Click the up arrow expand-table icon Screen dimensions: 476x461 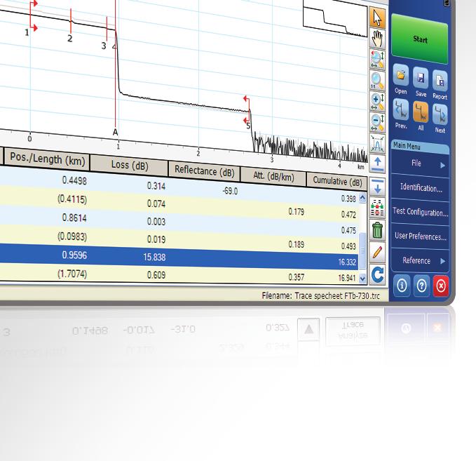coord(377,164)
